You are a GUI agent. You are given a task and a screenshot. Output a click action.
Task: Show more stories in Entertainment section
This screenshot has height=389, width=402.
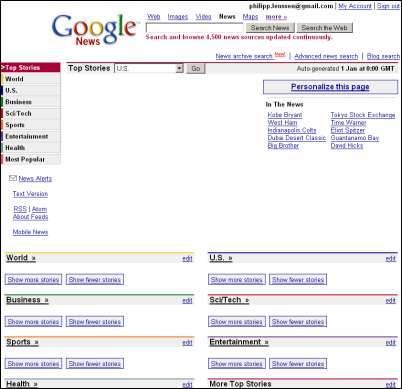pyautogui.click(x=237, y=363)
